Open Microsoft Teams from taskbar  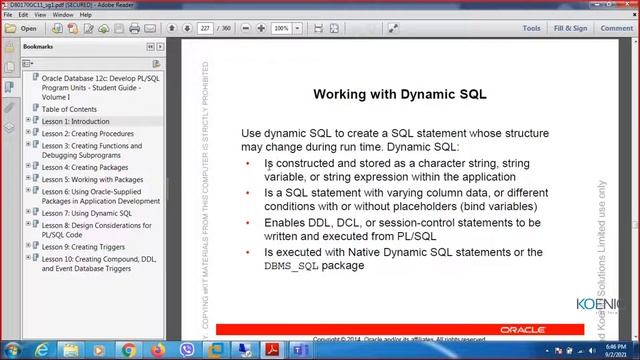(300, 350)
